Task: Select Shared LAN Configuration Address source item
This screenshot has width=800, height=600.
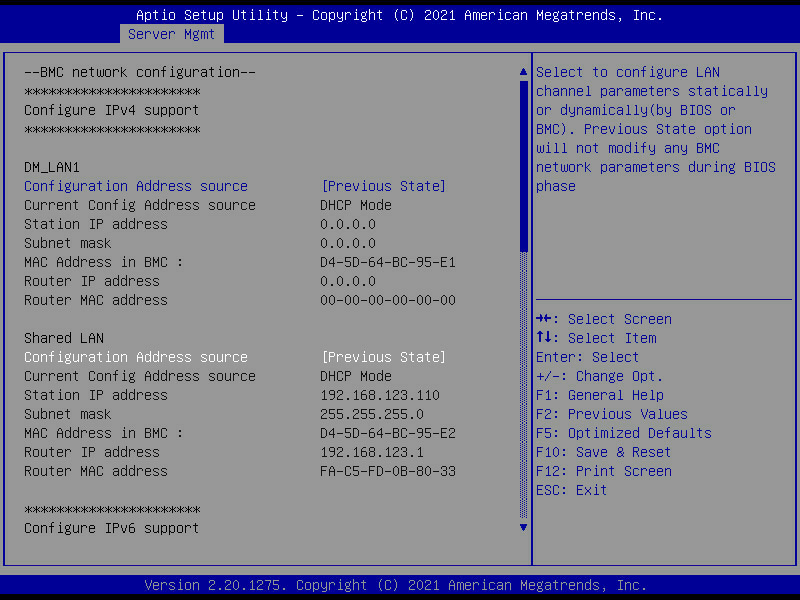Action: [x=136, y=357]
